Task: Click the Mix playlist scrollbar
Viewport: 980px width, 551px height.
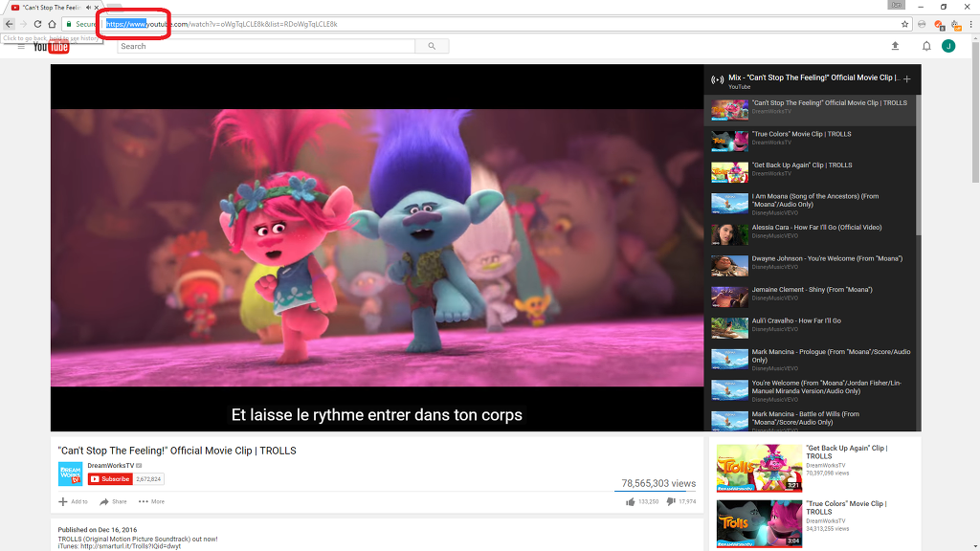Action: pyautogui.click(x=918, y=165)
